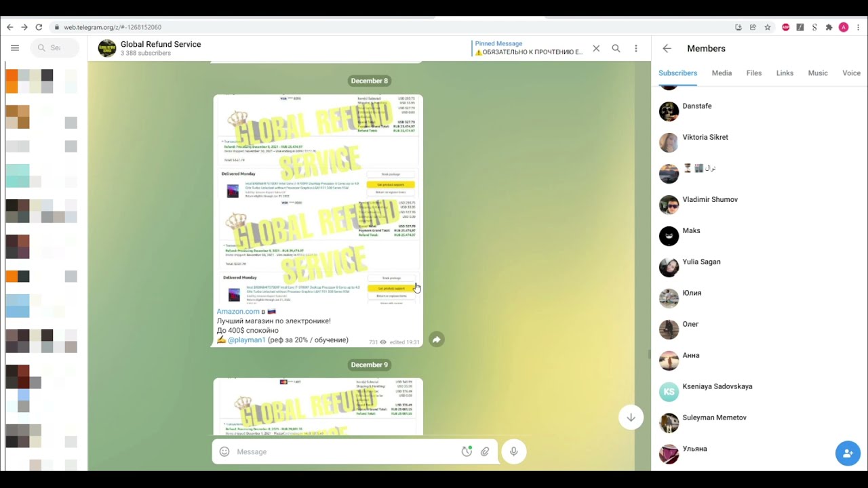Open the December 9 refund screenshot image
Screen dimensions: 868x488
318,407
